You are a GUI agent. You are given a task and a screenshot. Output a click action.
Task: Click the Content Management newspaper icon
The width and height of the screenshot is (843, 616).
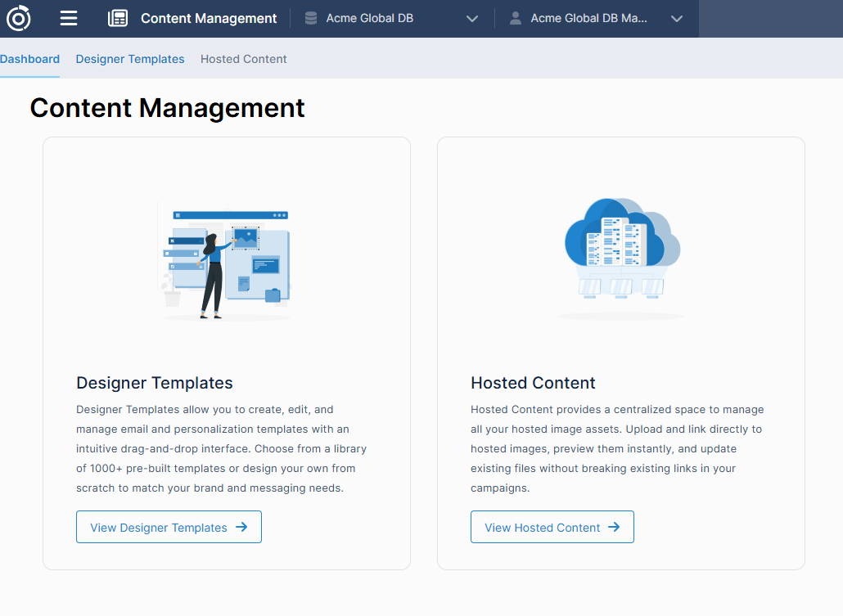point(118,18)
